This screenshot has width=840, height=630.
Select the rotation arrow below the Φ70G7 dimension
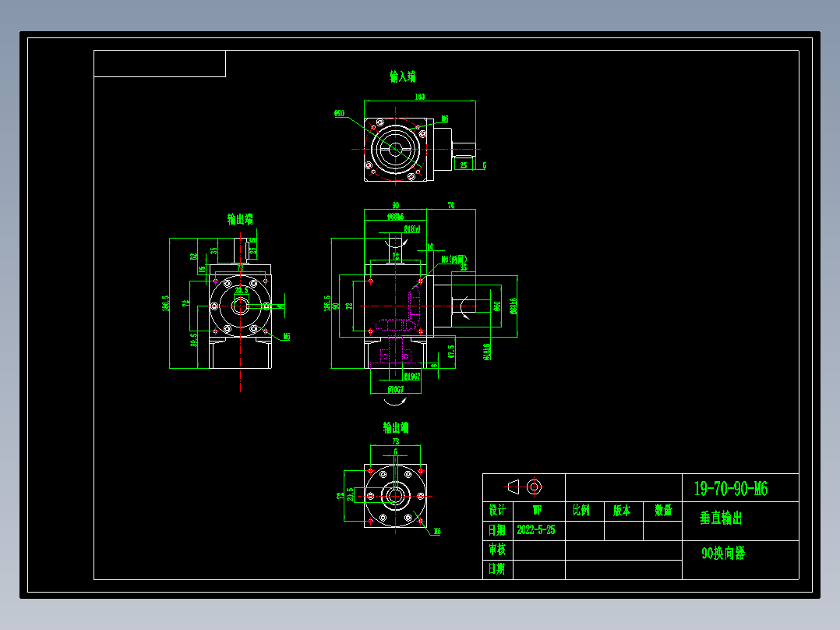coord(395,401)
